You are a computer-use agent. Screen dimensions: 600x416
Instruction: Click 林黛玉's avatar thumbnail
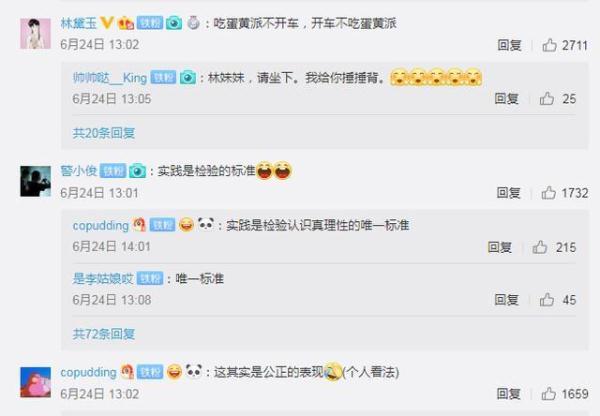[x=35, y=34]
